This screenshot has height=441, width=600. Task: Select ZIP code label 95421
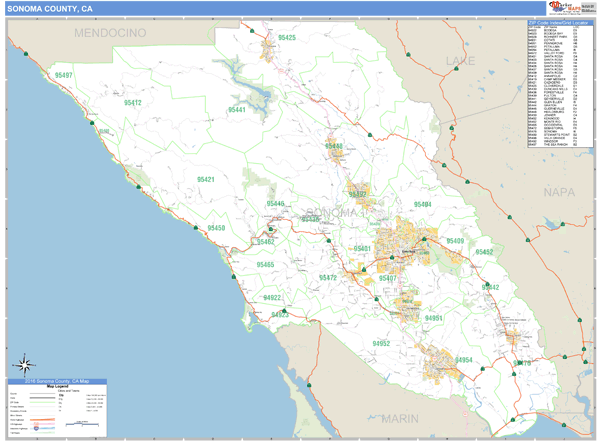coord(205,180)
